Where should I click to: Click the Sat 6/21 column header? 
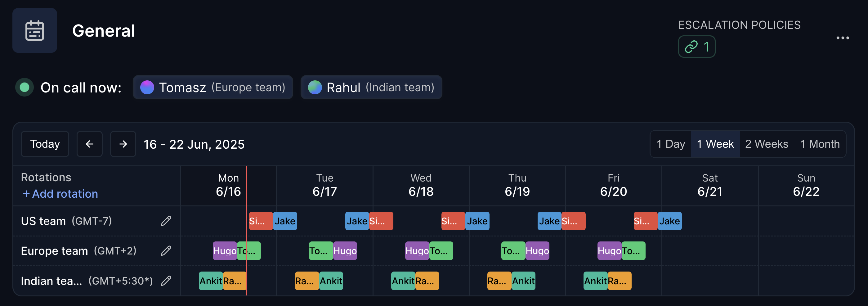point(709,185)
